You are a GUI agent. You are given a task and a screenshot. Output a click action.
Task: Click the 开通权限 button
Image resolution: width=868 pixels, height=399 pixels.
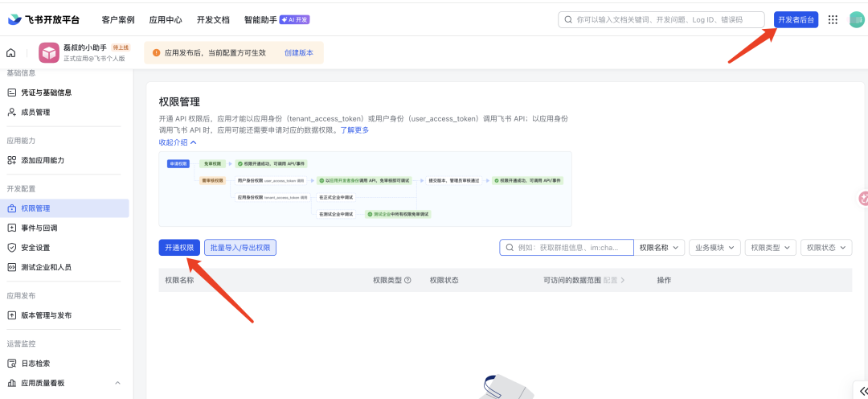tap(179, 248)
